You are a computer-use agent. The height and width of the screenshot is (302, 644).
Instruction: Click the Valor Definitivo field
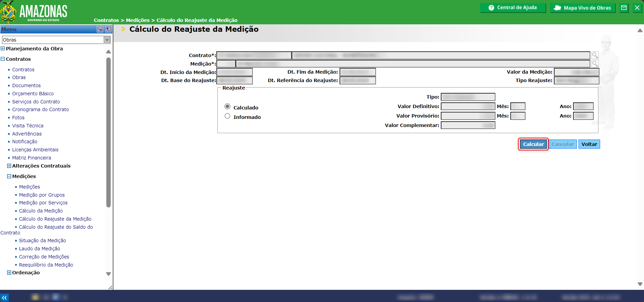[x=468, y=106]
